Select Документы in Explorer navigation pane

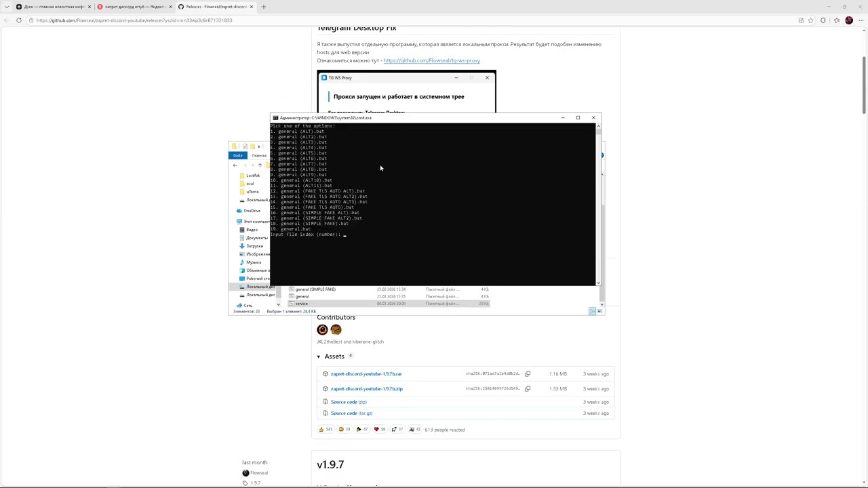pyautogui.click(x=254, y=238)
